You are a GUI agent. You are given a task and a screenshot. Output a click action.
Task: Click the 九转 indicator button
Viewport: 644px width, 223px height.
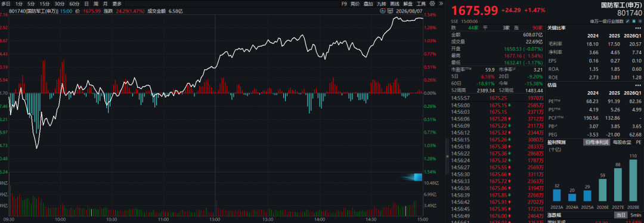(x=382, y=4)
